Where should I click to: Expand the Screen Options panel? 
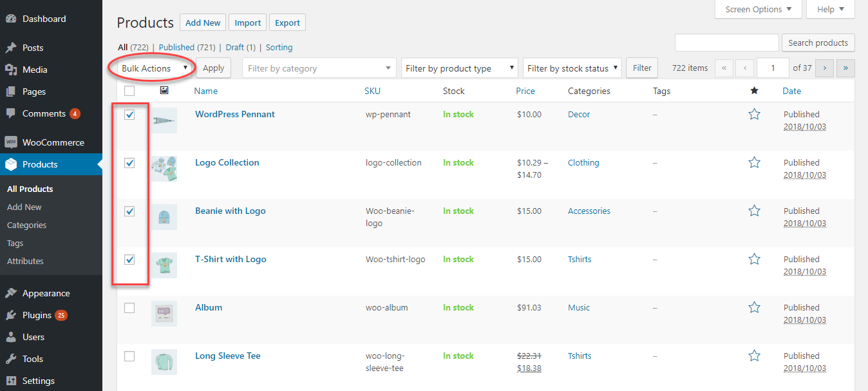759,9
